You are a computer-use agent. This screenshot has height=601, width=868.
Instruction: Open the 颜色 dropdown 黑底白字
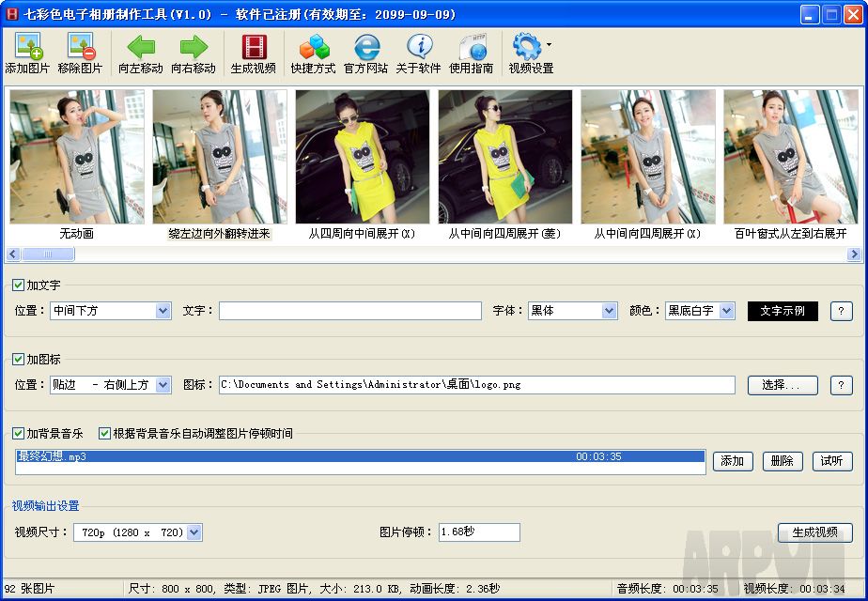coord(700,311)
